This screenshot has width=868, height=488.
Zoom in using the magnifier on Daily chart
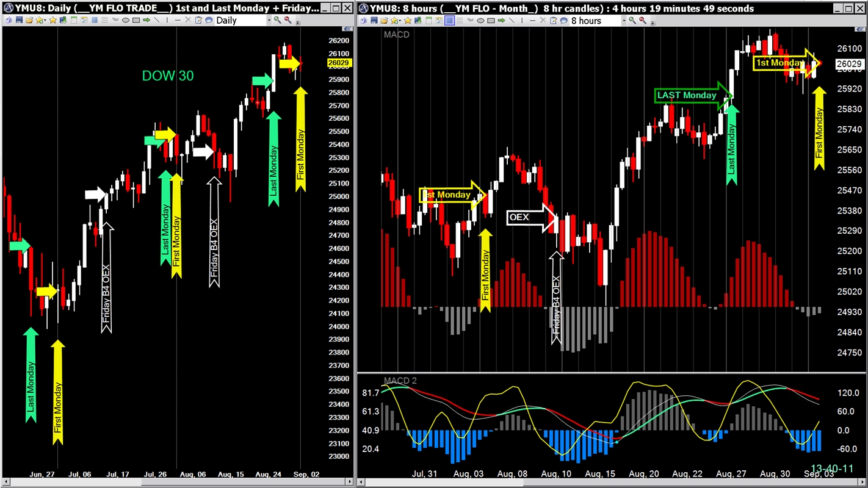tap(276, 20)
